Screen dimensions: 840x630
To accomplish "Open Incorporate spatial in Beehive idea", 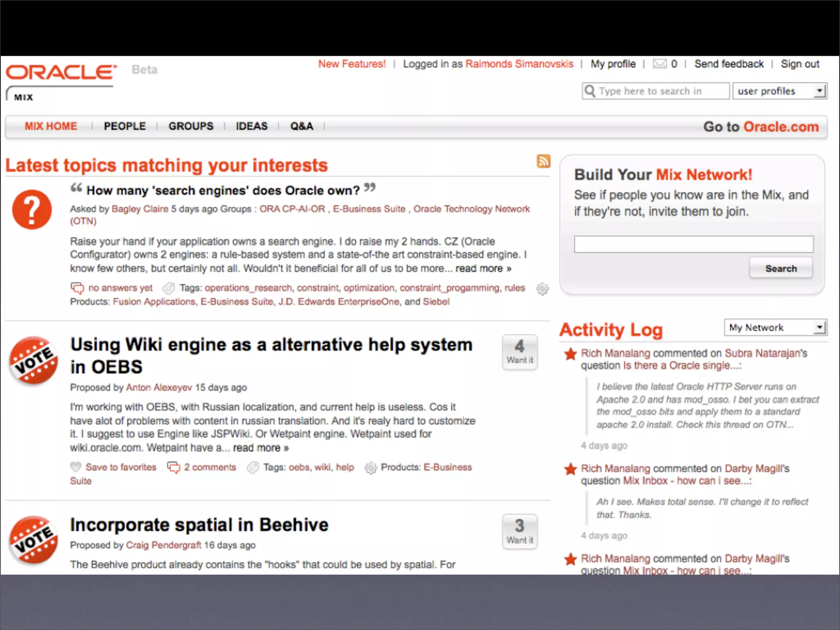I will click(199, 525).
